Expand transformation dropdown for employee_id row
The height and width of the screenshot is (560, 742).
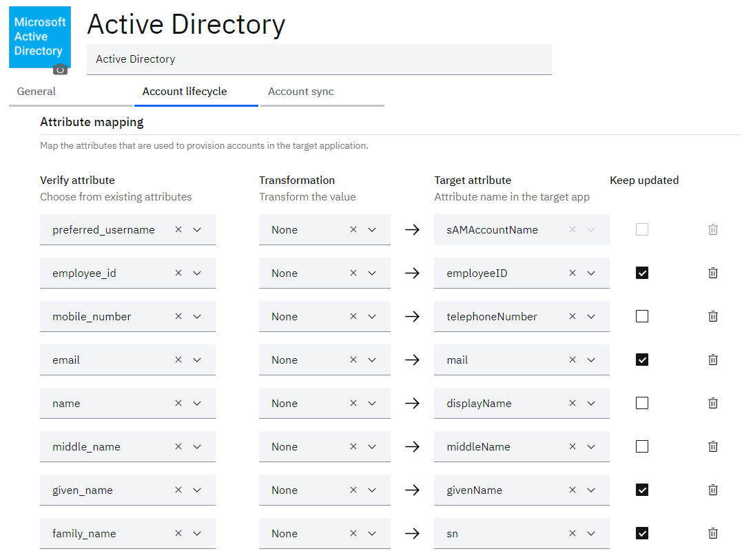point(372,273)
